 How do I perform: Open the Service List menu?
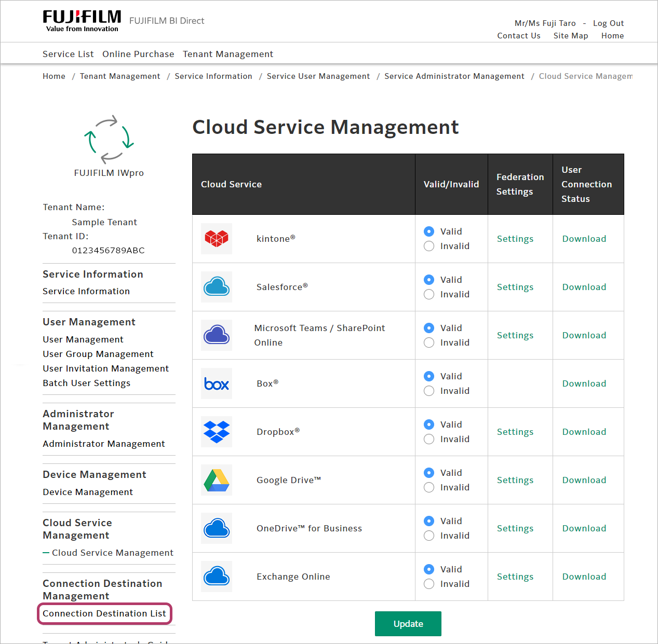pyautogui.click(x=68, y=54)
